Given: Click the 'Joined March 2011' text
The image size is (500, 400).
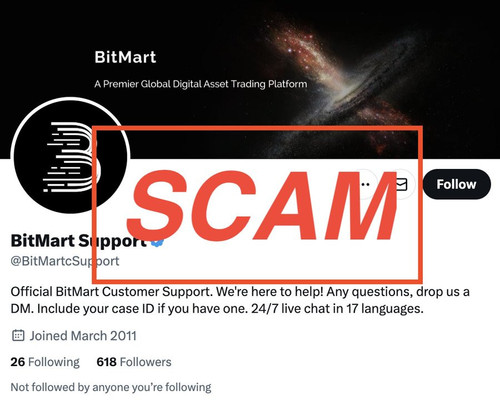Looking at the screenshot, I should (x=83, y=336).
